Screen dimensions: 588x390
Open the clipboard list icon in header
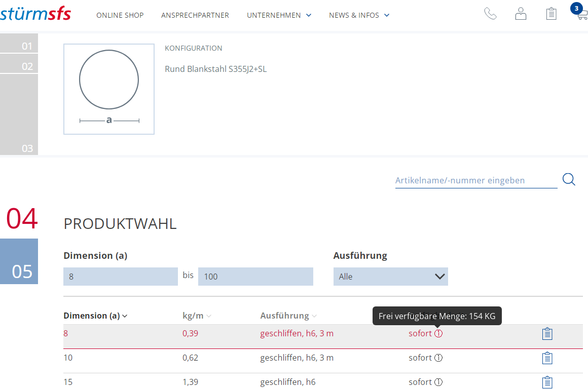click(x=551, y=14)
